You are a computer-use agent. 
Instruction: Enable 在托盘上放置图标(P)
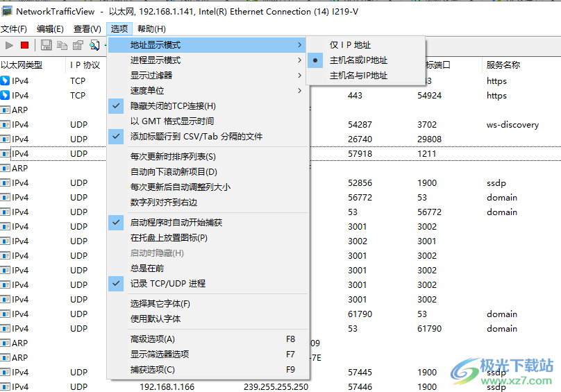point(208,238)
